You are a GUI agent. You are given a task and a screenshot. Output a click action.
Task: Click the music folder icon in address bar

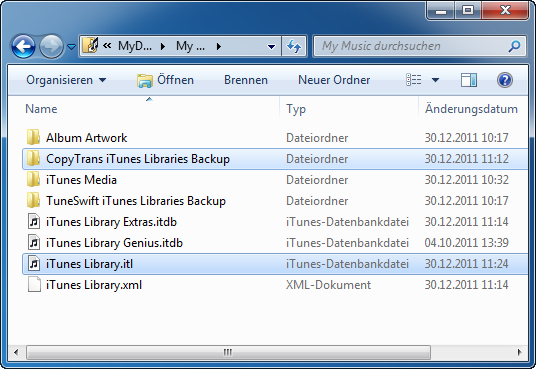pos(91,45)
